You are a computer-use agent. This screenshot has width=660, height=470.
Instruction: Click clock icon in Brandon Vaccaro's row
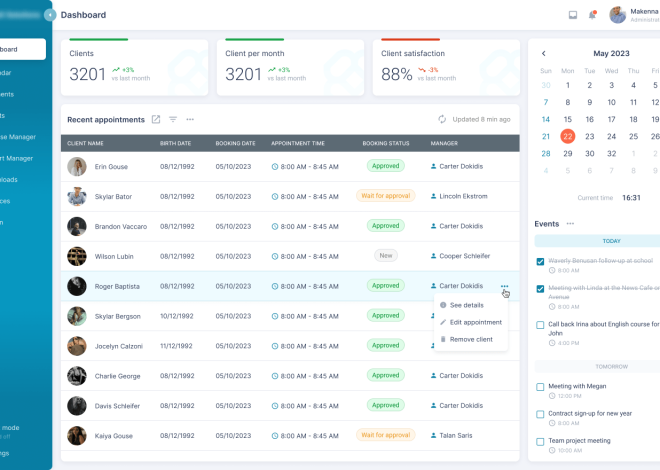point(275,226)
